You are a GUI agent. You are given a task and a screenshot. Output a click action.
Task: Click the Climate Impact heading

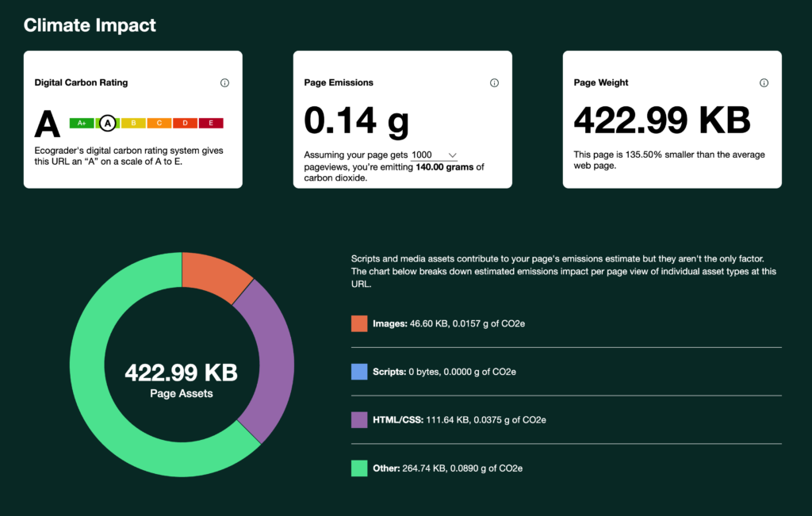pos(90,25)
